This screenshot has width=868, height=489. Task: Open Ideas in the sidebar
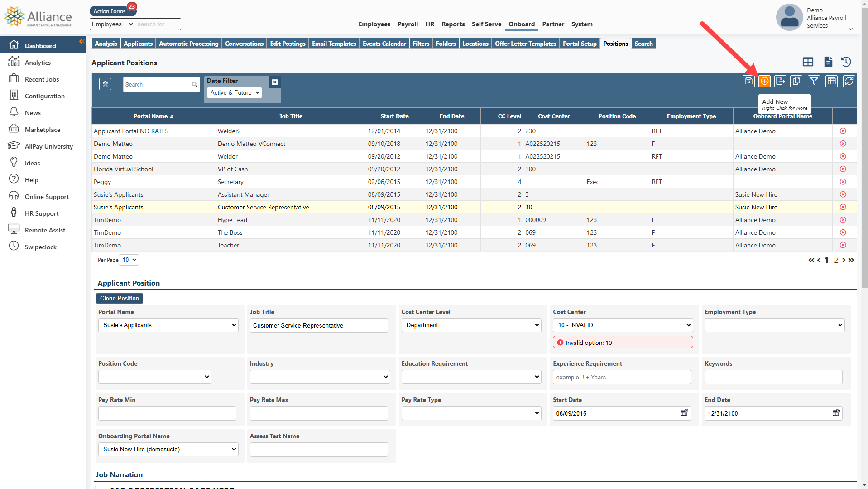[x=32, y=163]
